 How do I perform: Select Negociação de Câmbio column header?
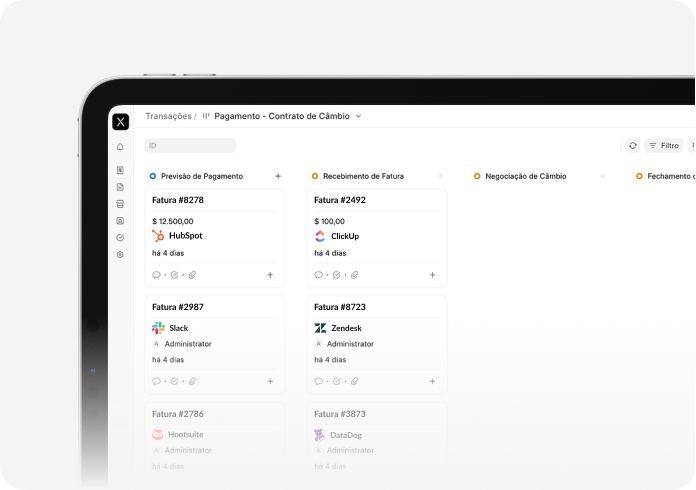(x=526, y=176)
